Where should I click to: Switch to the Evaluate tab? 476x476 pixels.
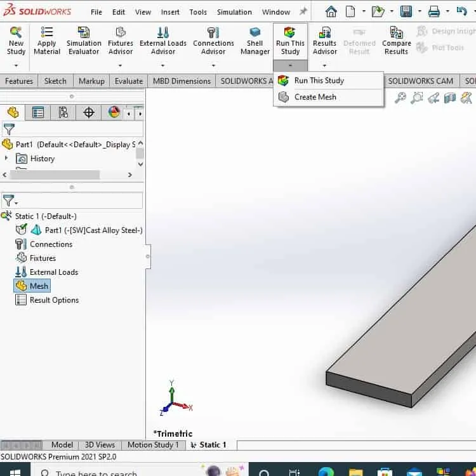pos(129,81)
